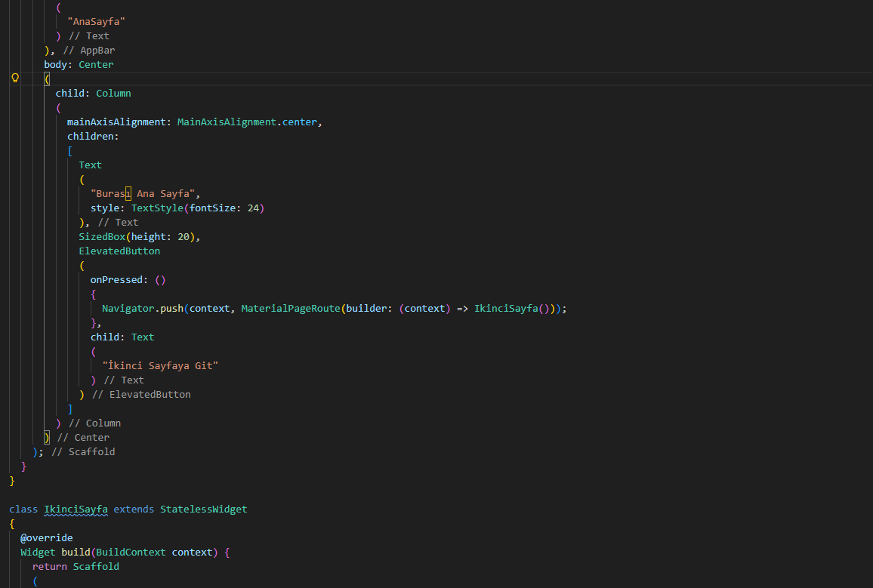Click the underlined IkinciSayfa class name
Viewport: 873px width, 588px height.
pos(76,509)
